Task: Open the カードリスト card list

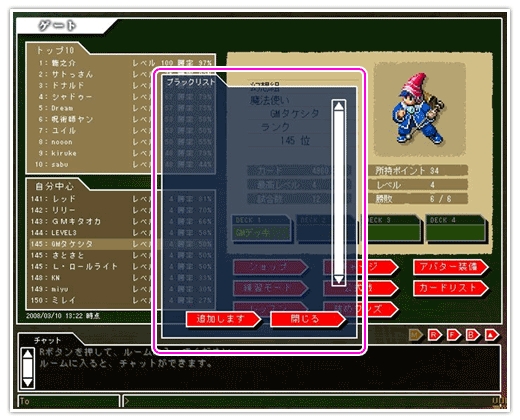Action: [451, 288]
